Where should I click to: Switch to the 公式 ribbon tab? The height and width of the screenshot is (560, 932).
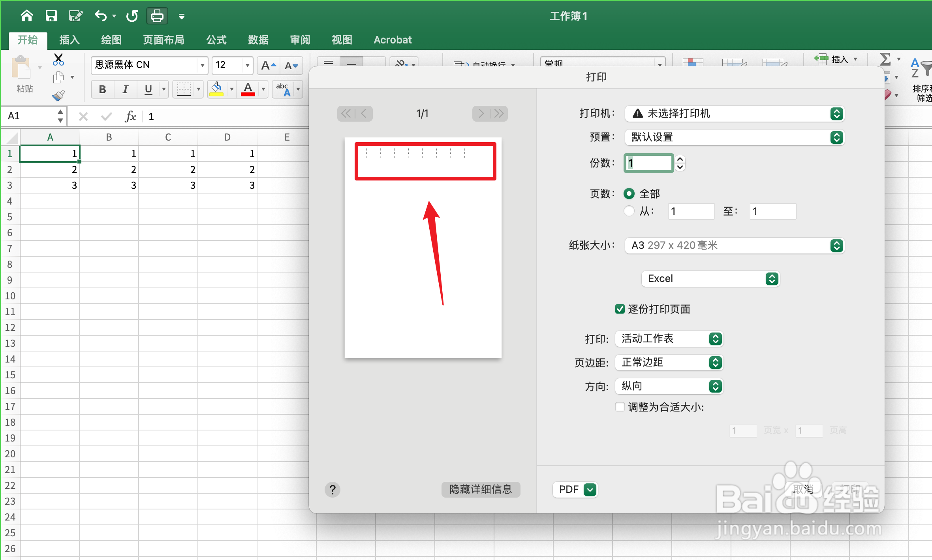coord(216,39)
